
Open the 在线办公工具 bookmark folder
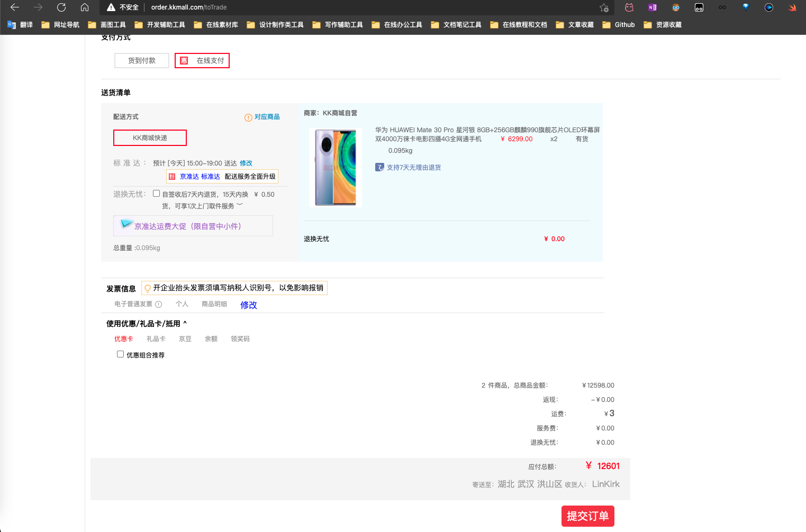click(x=397, y=25)
